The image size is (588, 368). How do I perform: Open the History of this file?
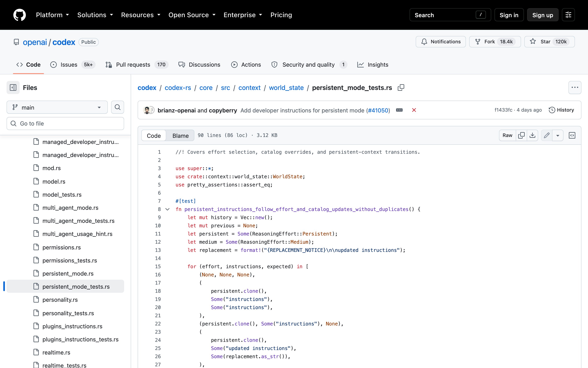coord(561,110)
